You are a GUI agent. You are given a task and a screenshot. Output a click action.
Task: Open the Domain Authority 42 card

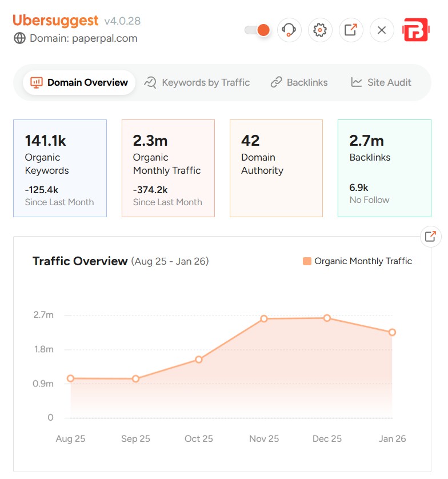point(276,168)
